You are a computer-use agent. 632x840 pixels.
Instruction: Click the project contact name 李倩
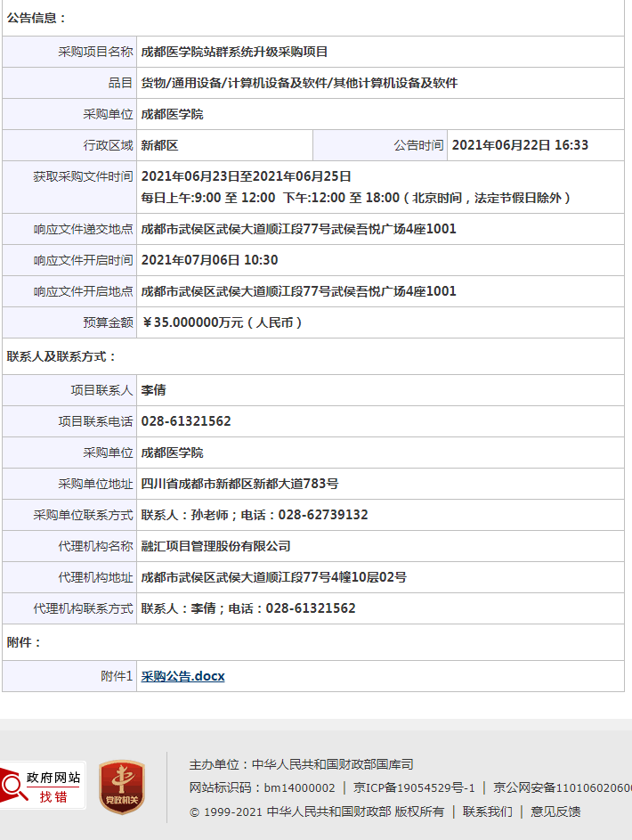point(153,390)
